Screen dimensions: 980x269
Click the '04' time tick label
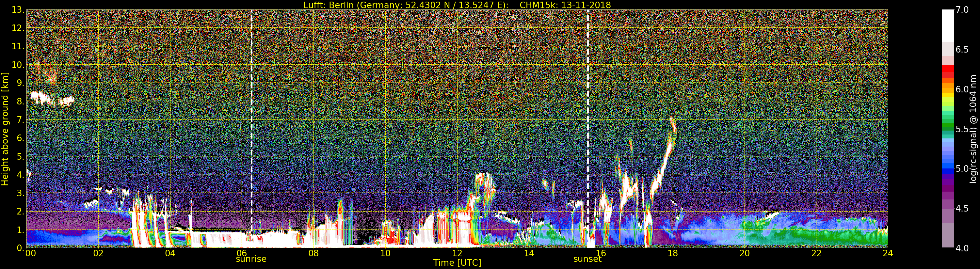pos(170,253)
